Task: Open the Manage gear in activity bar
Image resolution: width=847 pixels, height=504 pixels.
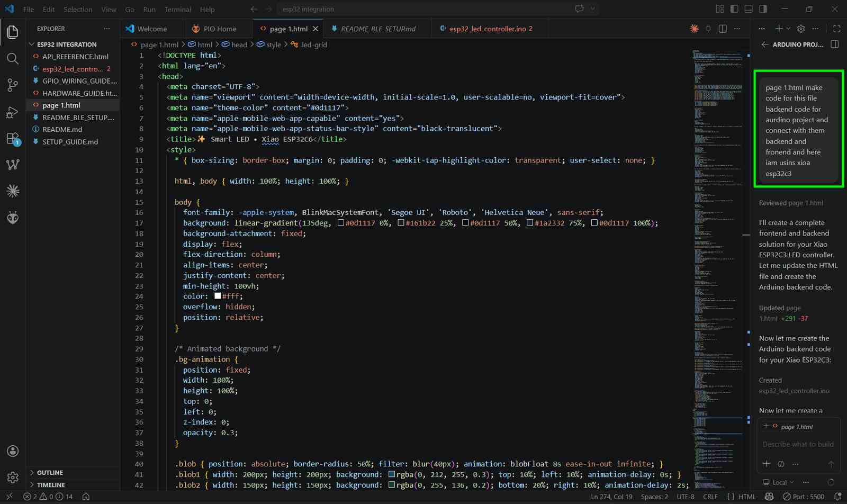Action: (13, 477)
